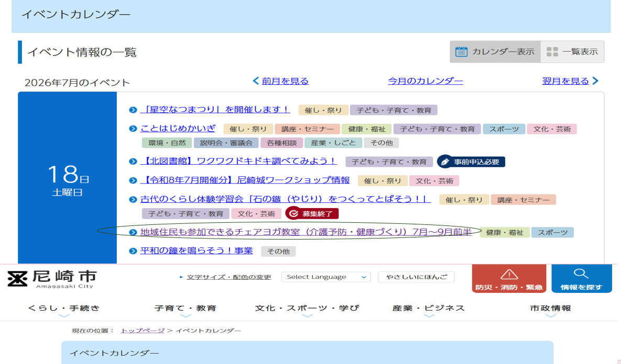This screenshot has width=621, height=364.
Task: Expand the くらし・手続き navigation menu
Action: point(64,309)
